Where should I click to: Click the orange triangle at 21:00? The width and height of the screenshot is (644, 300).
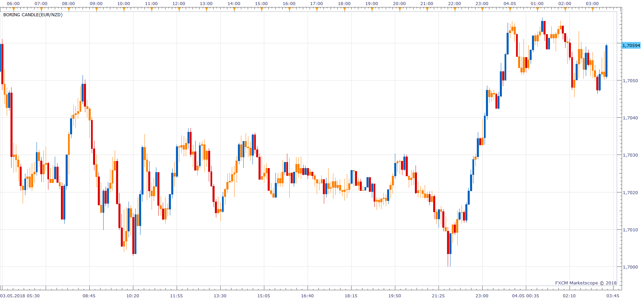tap(427, 9)
